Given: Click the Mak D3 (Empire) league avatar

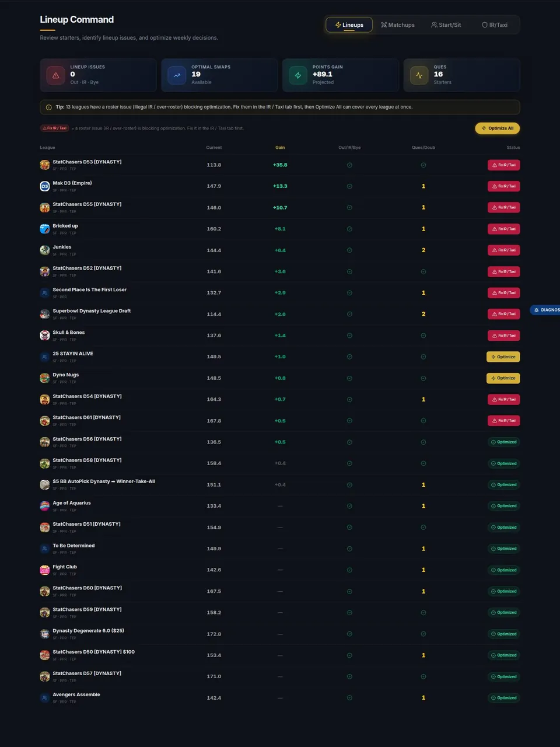Looking at the screenshot, I should [x=44, y=186].
